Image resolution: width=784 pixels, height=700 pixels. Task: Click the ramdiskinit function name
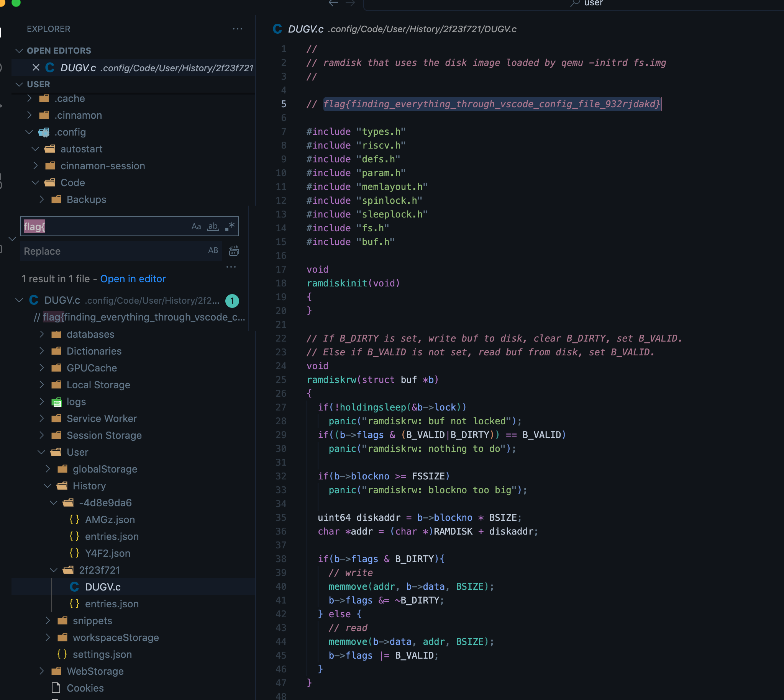coord(337,283)
